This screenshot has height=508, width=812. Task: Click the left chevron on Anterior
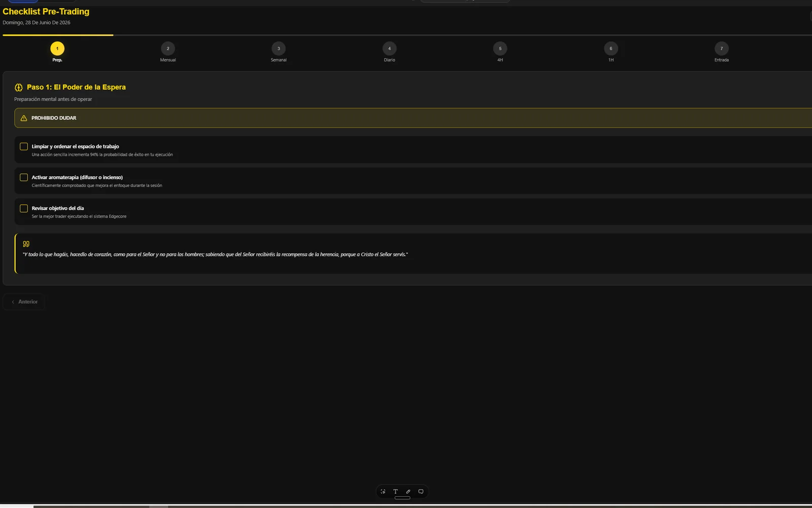13,302
